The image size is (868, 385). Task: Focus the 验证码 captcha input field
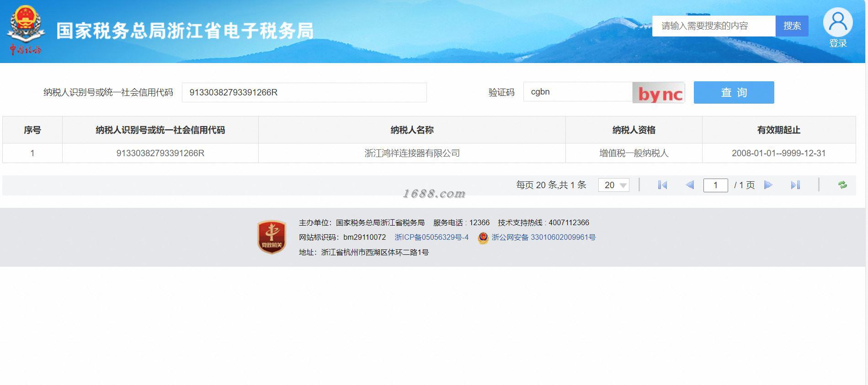pyautogui.click(x=578, y=92)
